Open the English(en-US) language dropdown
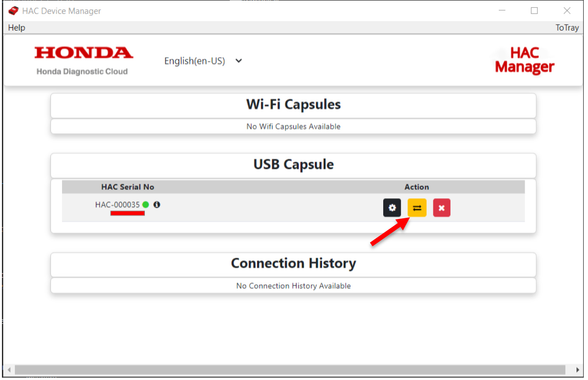The image size is (588, 380). (203, 61)
